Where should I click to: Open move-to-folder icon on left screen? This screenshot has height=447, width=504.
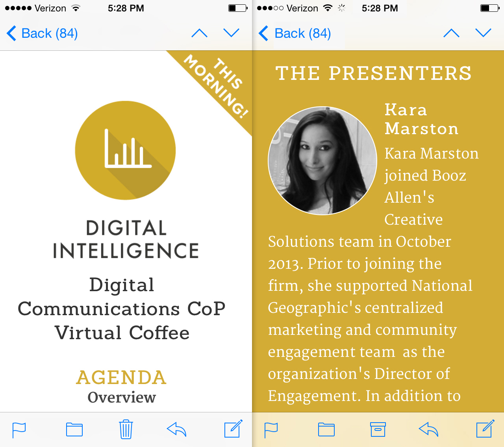[74, 430]
